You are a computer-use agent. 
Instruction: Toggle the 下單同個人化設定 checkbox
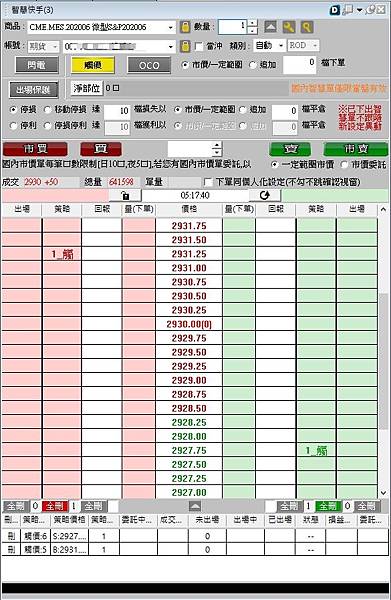208,182
